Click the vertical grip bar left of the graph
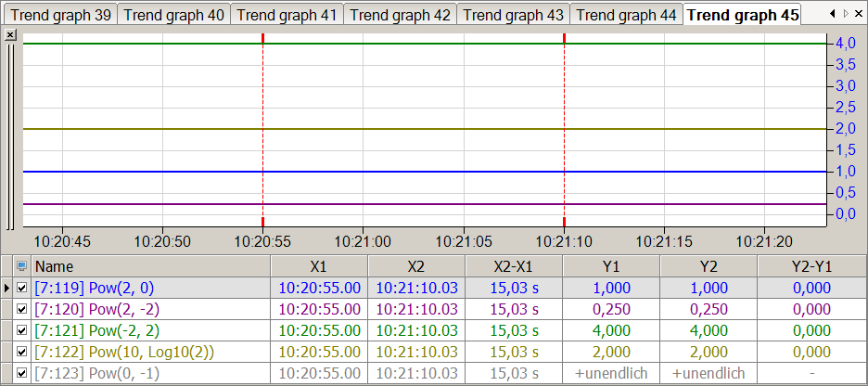Image resolution: width=868 pixels, height=386 pixels. tap(9, 135)
